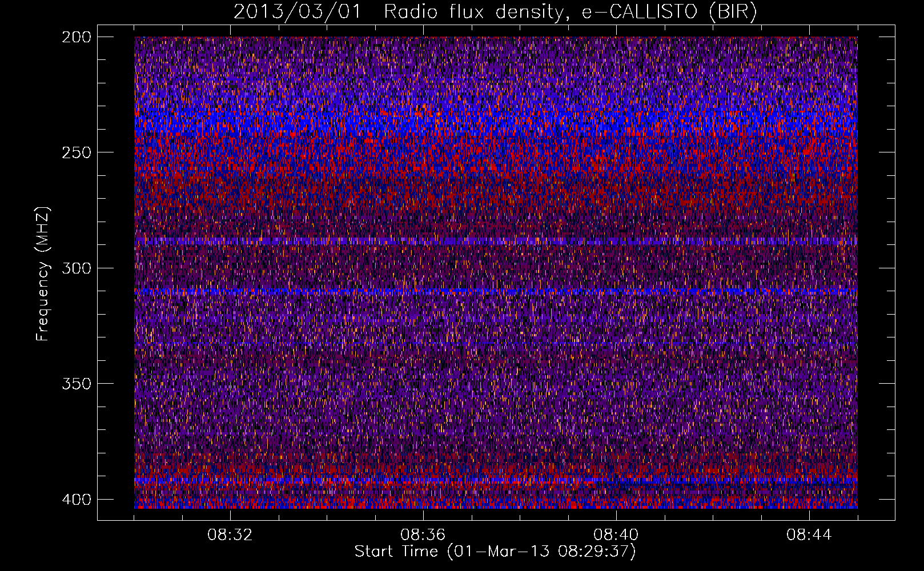Viewport: 924px width, 571px height.
Task: Click the '08:36' time tick label
Action: click(423, 535)
